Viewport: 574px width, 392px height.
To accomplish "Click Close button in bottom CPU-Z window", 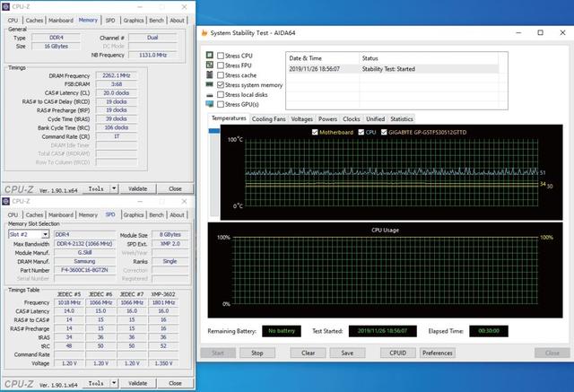I will (175, 383).
